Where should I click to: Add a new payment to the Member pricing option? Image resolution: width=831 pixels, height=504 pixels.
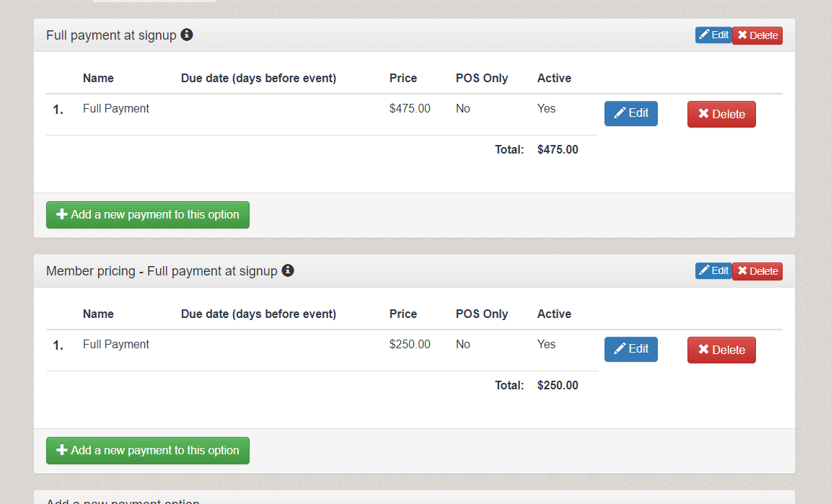pos(147,450)
